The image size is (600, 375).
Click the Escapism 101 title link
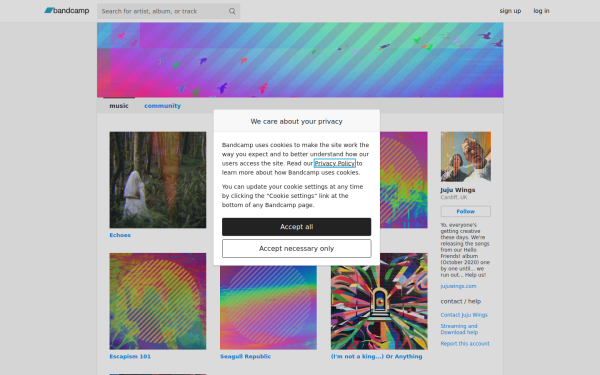click(x=130, y=356)
